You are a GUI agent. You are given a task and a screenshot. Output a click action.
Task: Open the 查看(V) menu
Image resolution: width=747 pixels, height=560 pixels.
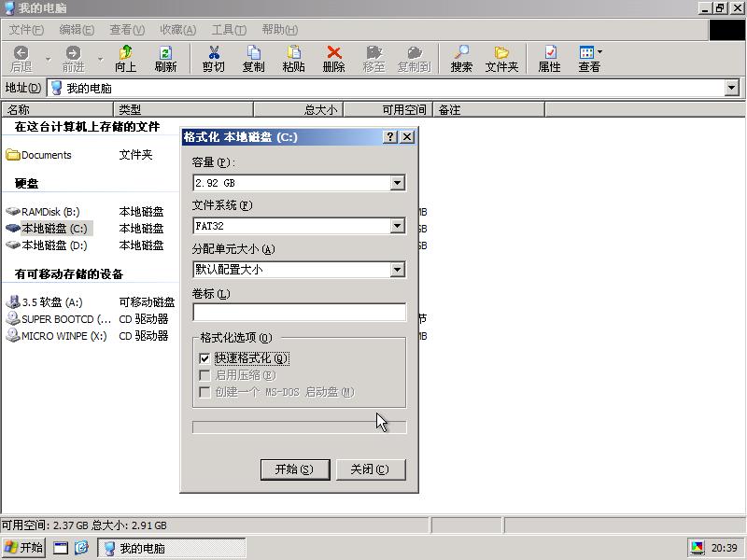tap(127, 30)
